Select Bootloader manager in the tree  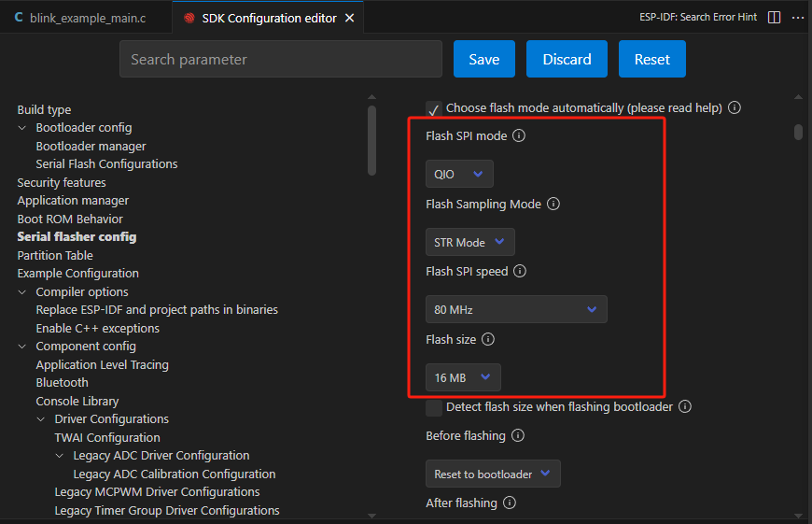point(91,146)
